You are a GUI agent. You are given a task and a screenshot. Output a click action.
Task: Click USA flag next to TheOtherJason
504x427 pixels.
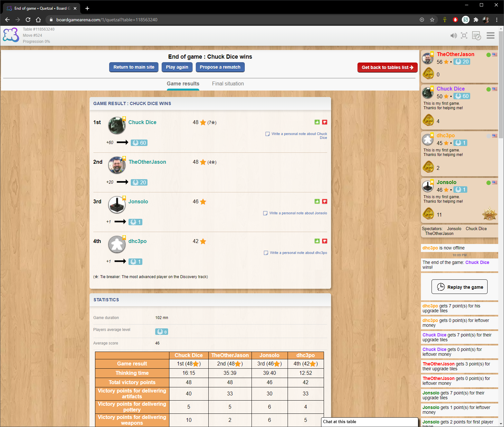coord(495,54)
